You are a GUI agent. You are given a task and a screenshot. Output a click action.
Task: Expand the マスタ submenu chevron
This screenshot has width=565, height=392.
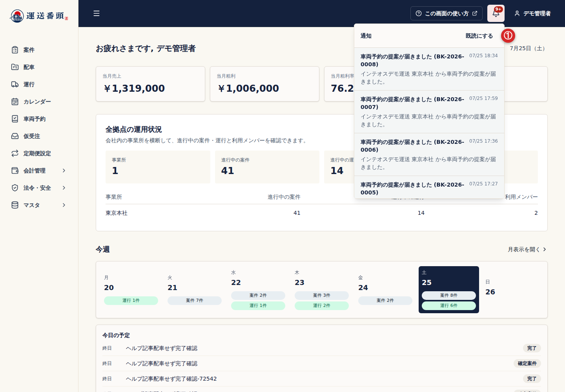[64, 205]
